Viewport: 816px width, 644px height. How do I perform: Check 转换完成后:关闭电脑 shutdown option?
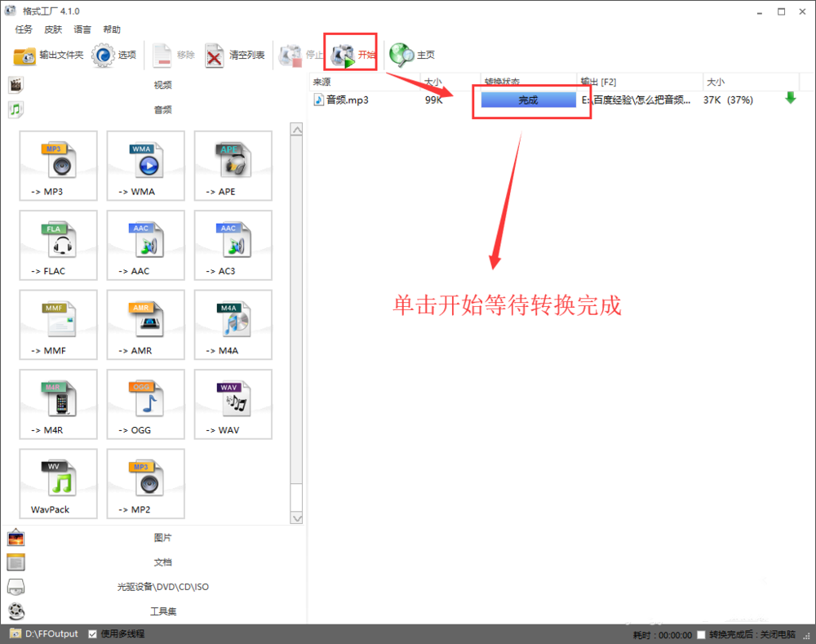pos(700,633)
